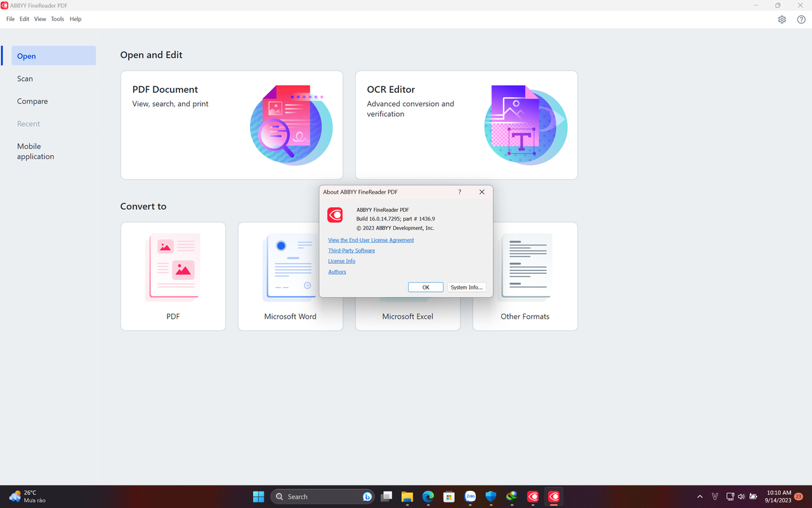Click the ABBYY FineReader PDF title bar icon
The height and width of the screenshot is (508, 812).
pos(5,5)
